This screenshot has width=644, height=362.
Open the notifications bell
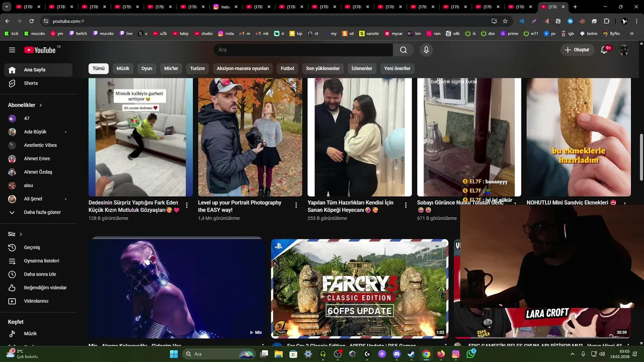coord(605,50)
